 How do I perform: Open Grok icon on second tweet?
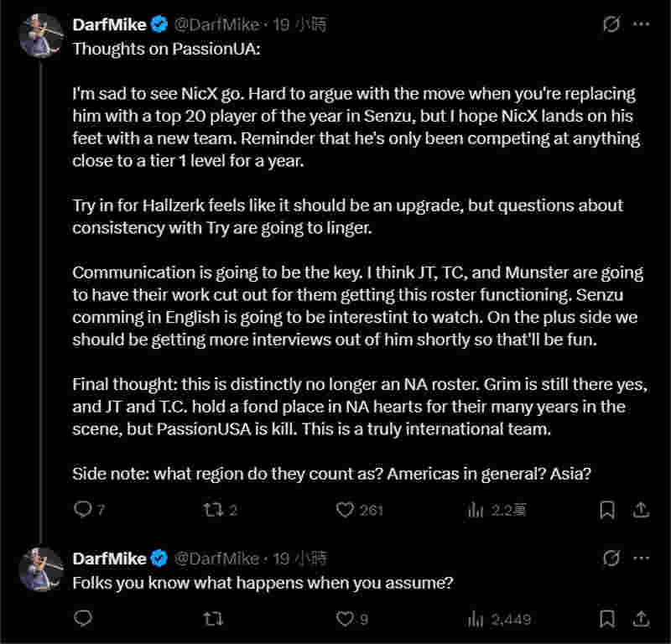tap(611, 558)
